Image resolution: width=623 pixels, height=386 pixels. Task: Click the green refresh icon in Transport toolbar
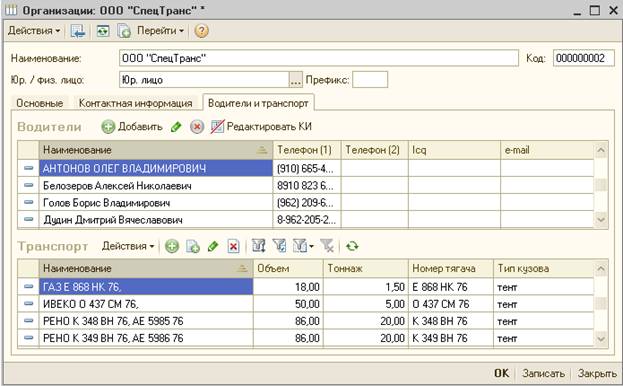tap(352, 246)
